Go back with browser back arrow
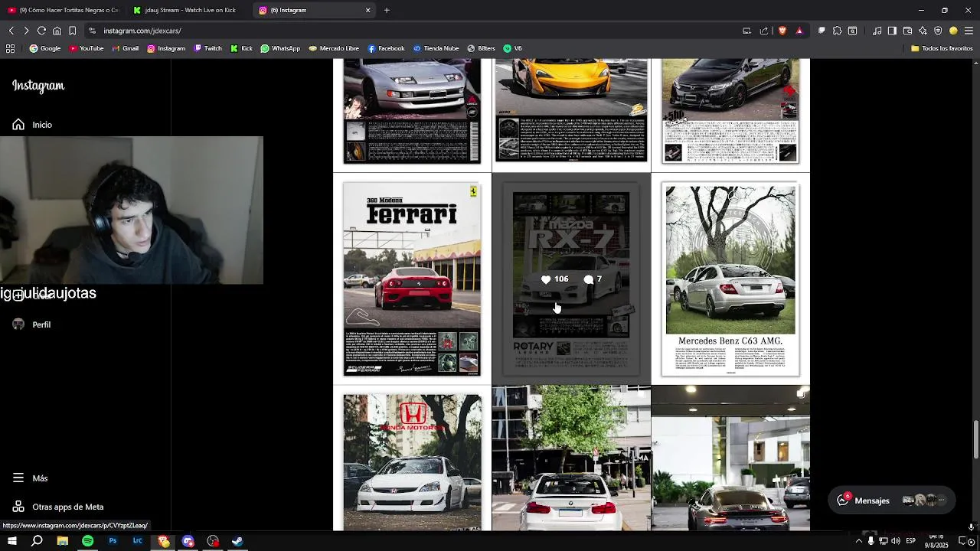 pos(11,31)
